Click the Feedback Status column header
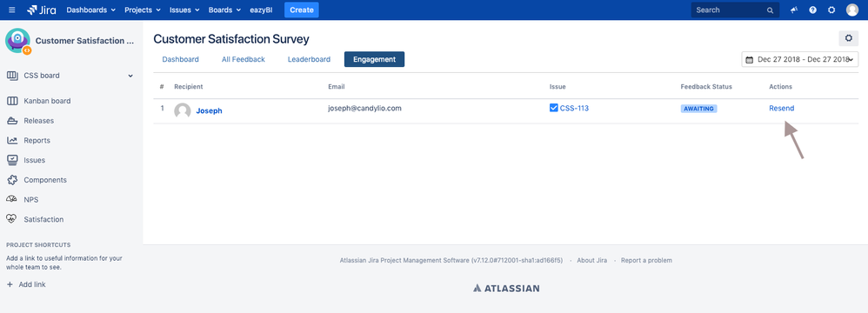 coord(706,87)
